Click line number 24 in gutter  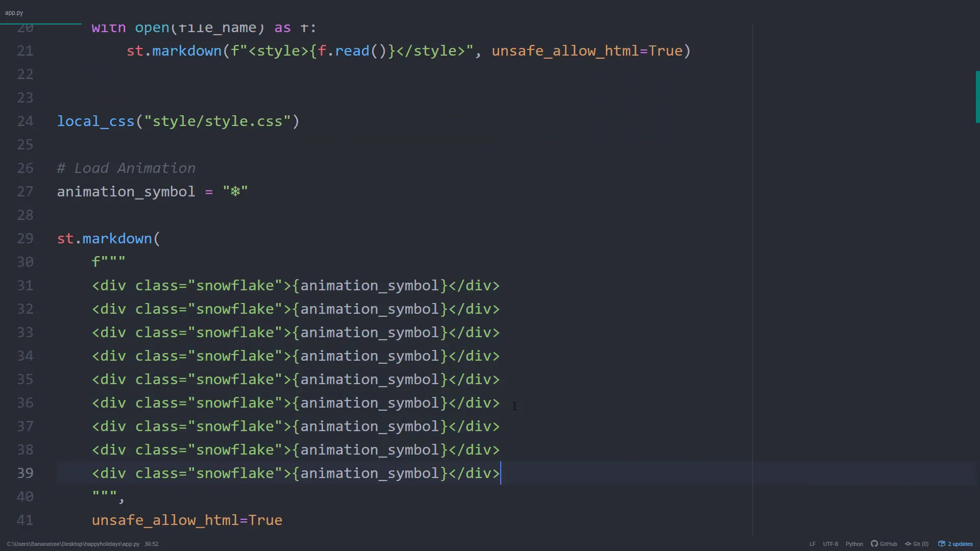25,121
